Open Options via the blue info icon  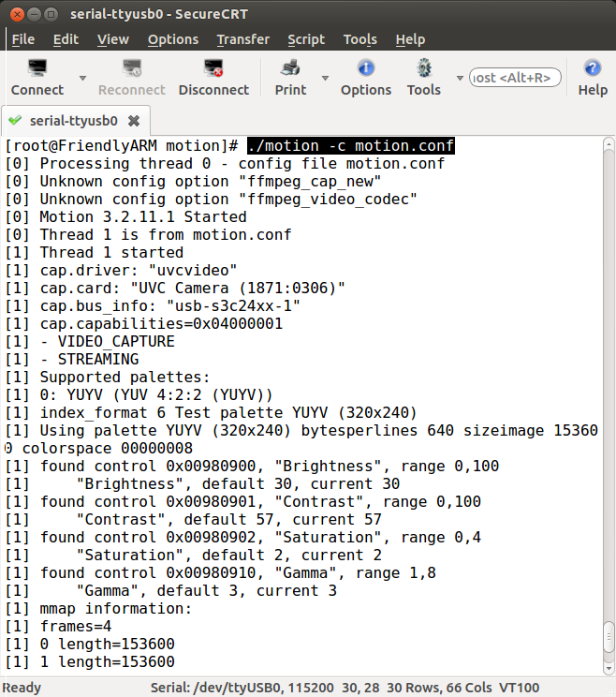(x=366, y=68)
